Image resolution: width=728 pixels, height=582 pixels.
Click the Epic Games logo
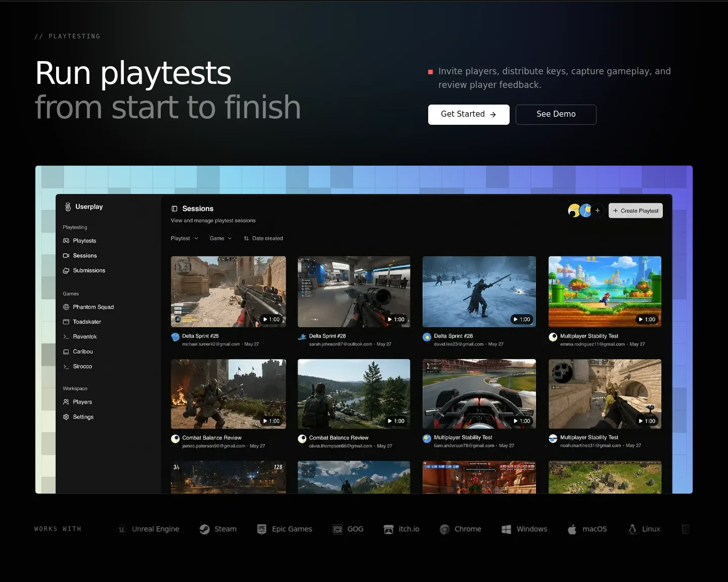pos(261,529)
